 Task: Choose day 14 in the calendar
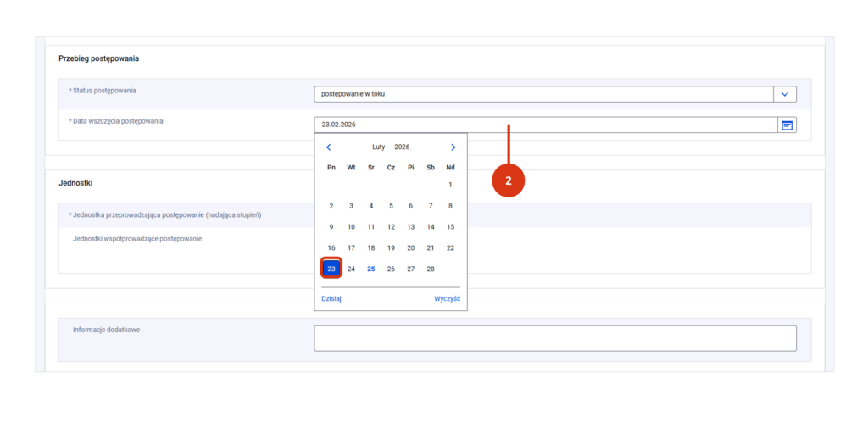point(431,227)
